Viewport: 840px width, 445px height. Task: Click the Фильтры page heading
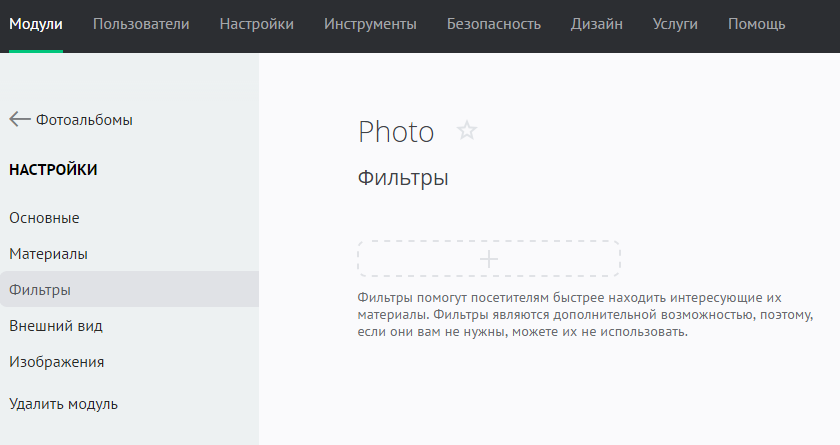coord(403,179)
